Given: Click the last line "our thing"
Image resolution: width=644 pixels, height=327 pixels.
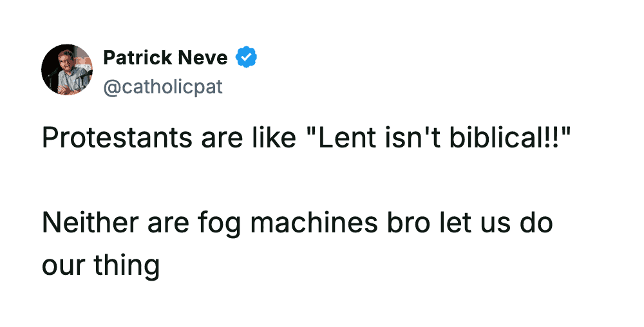Looking at the screenshot, I should point(100,265).
